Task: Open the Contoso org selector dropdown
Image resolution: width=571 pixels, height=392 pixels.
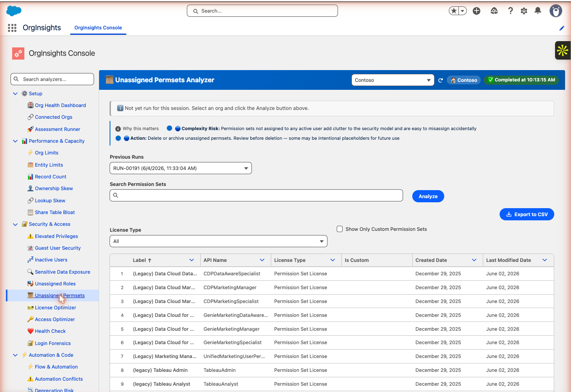Action: click(x=393, y=80)
